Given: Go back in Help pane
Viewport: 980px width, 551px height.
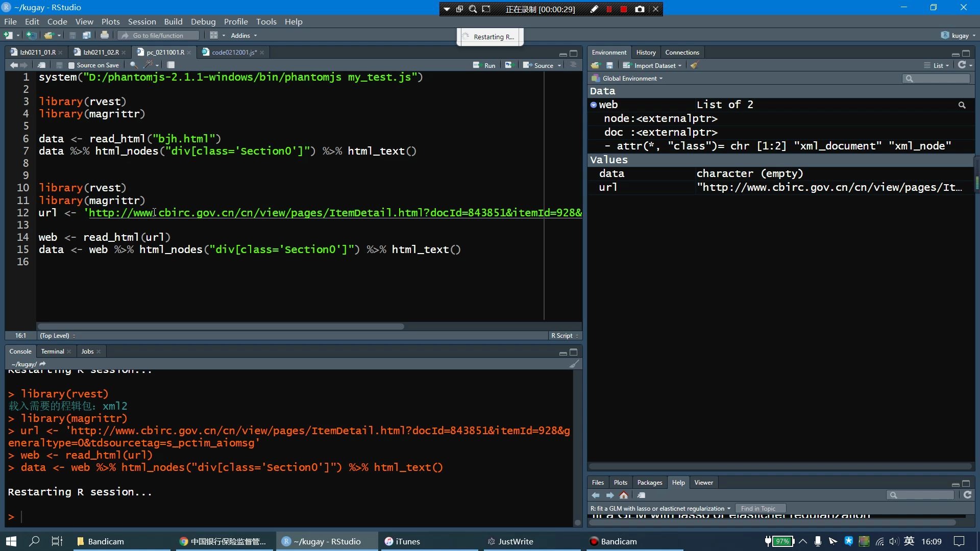Looking at the screenshot, I should tap(596, 495).
